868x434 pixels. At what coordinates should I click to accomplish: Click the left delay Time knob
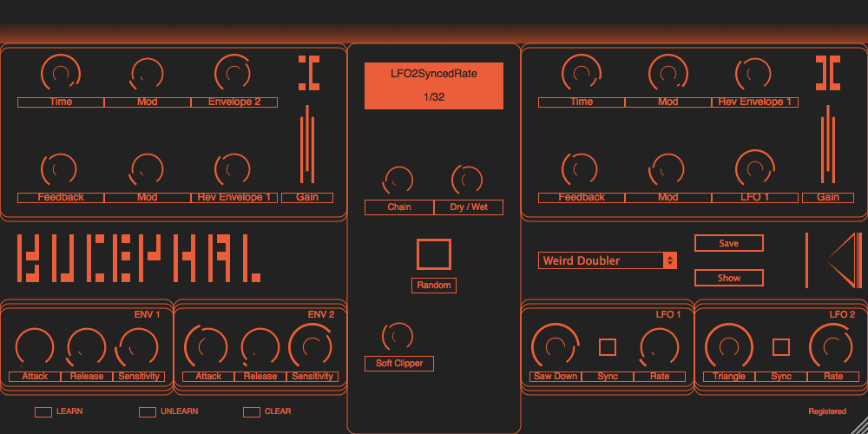click(61, 73)
